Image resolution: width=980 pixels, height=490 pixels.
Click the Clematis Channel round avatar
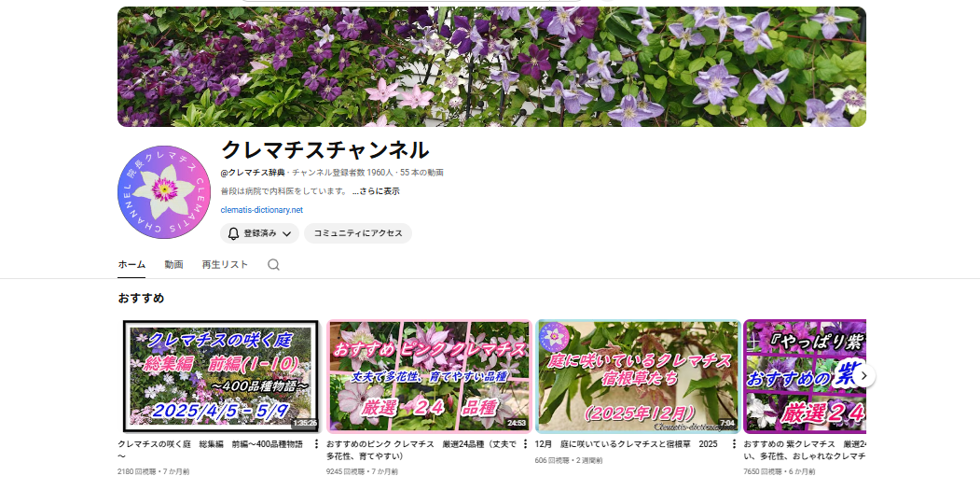164,192
